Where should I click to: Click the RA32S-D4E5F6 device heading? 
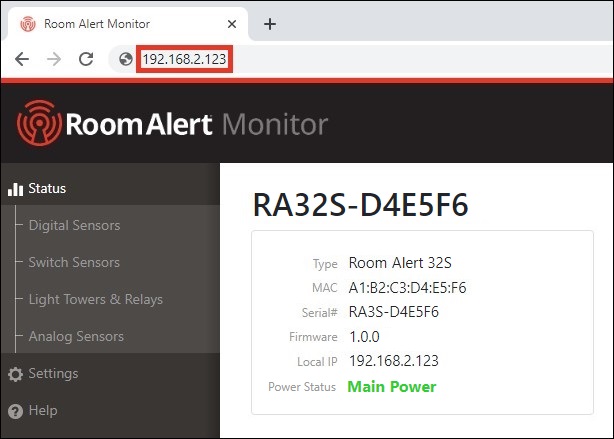pos(361,205)
